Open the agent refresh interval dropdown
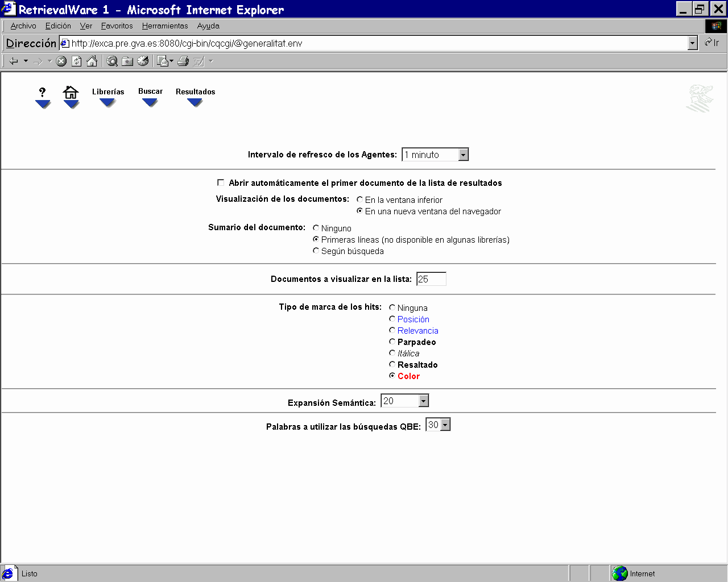This screenshot has width=728, height=582. tap(463, 155)
